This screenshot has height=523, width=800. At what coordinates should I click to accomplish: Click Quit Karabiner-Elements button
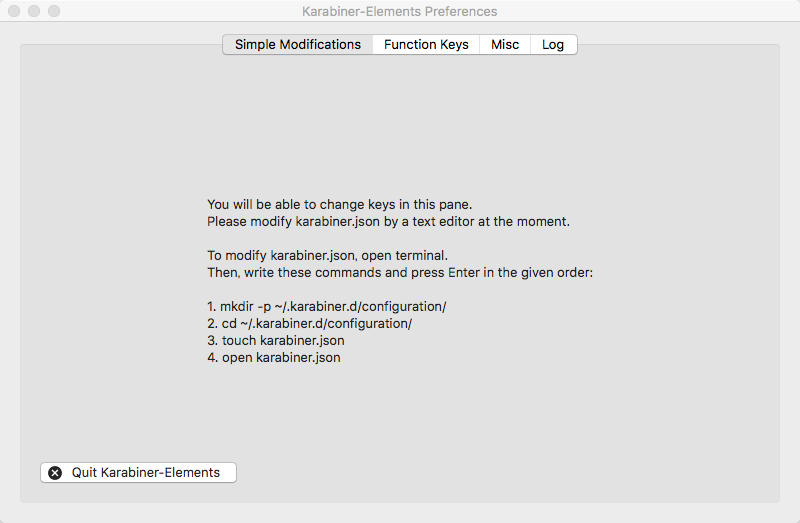138,472
